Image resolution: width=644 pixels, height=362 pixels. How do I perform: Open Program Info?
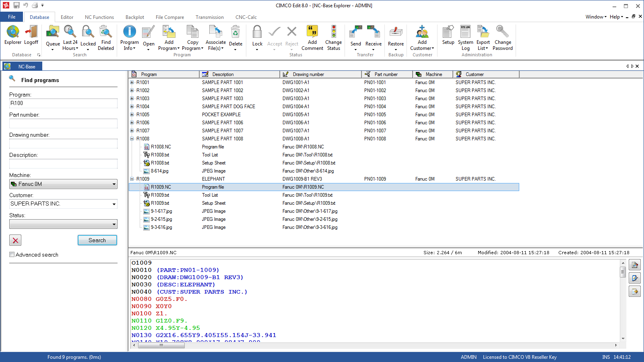[x=130, y=38]
